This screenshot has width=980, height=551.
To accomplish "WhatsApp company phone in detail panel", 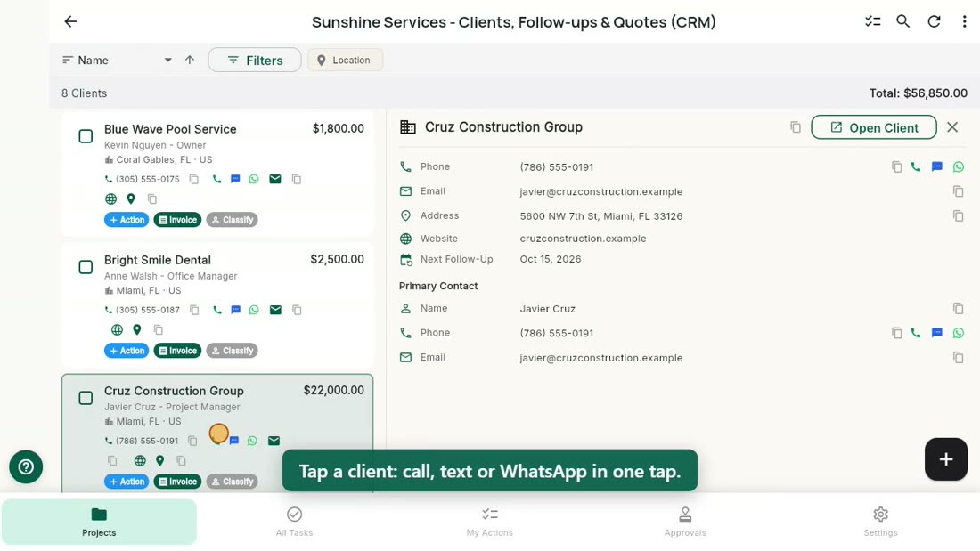I will (958, 166).
